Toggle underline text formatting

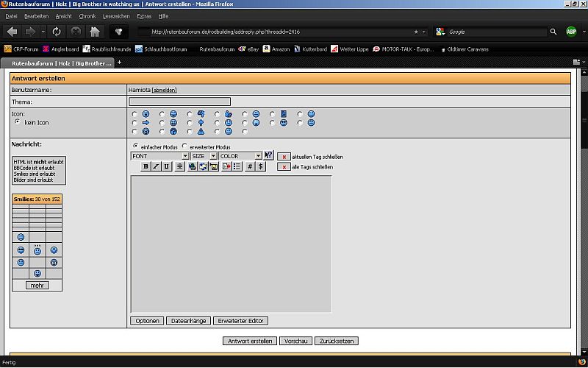click(167, 166)
